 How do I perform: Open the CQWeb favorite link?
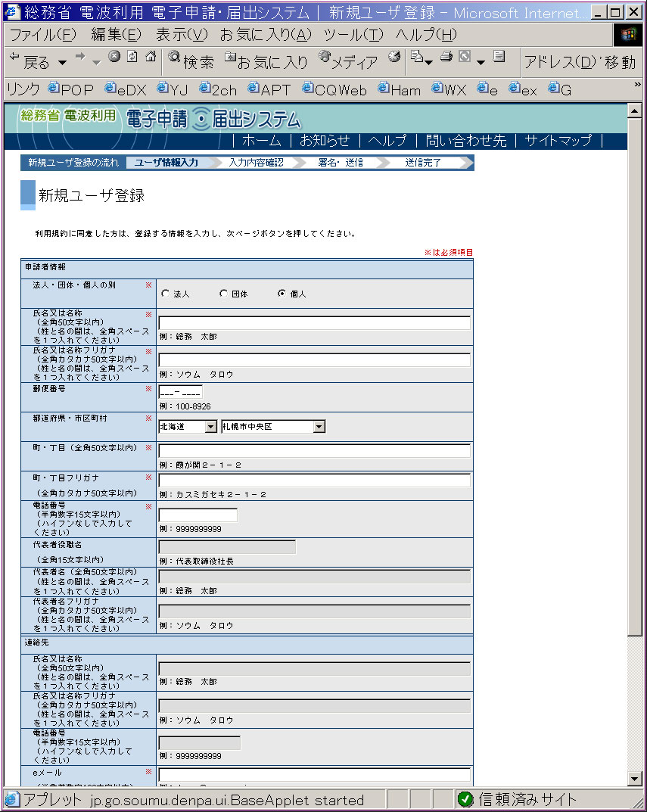(x=334, y=89)
